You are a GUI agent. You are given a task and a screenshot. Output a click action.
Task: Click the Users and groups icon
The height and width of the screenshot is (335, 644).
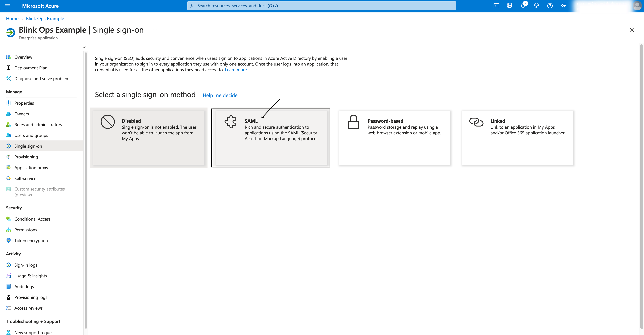click(x=9, y=135)
